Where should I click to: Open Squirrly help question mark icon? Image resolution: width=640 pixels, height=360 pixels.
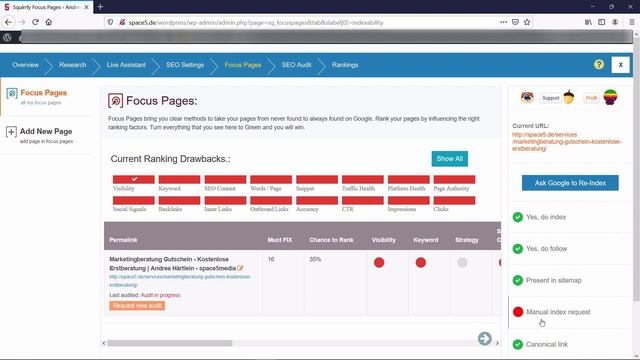tap(599, 64)
